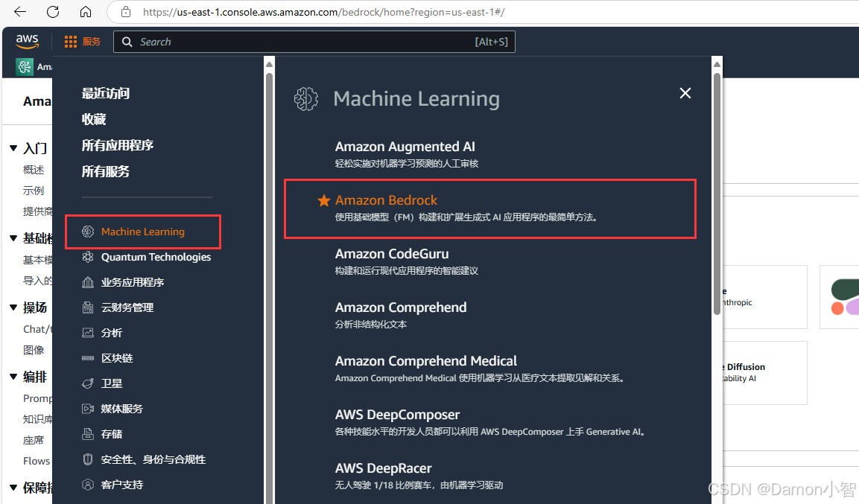Screen dimensions: 859x504
Task: Collapse the 入门 section triangle
Action: (x=13, y=147)
